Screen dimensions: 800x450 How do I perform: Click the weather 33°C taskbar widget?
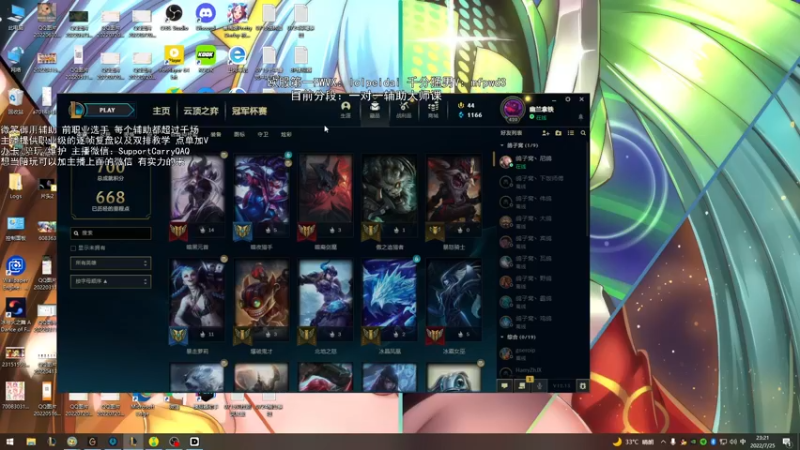[x=633, y=441]
